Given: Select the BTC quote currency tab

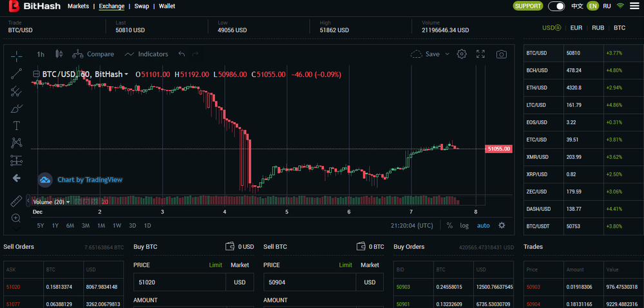Looking at the screenshot, I should pyautogui.click(x=620, y=28).
